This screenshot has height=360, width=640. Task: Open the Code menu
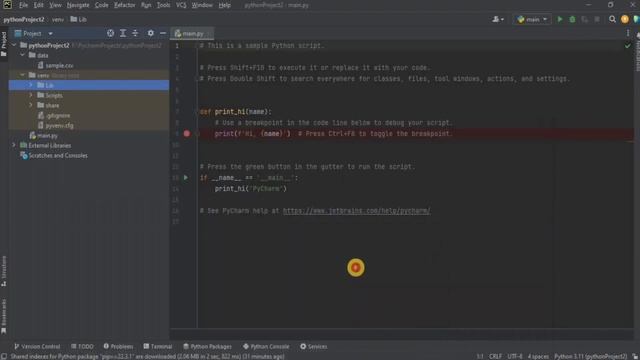pyautogui.click(x=102, y=5)
